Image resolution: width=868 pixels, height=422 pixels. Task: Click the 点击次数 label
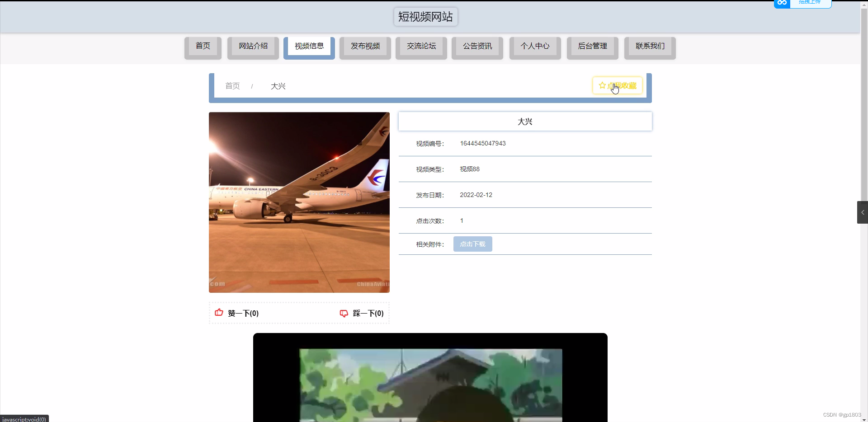click(430, 221)
